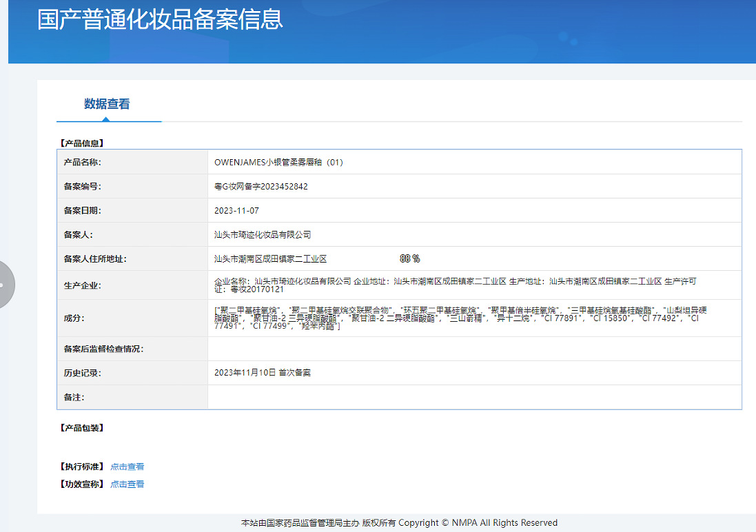The height and width of the screenshot is (532, 756).
Task: Click the filing date 2023-11-07
Action: (x=236, y=211)
